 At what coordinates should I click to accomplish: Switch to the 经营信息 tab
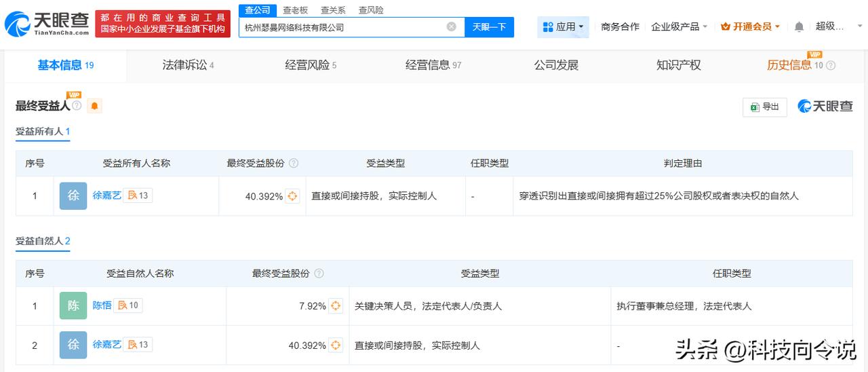(433, 65)
